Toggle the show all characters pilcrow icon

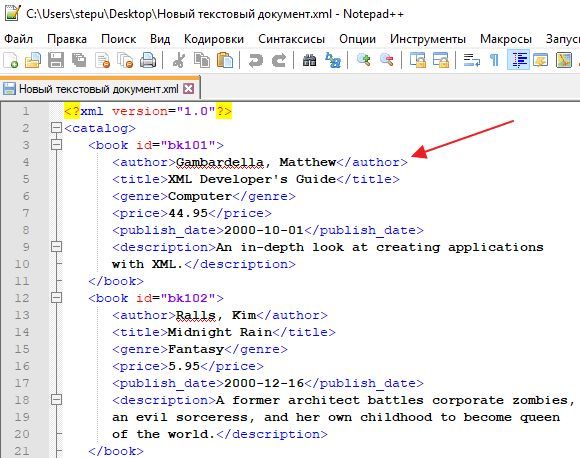point(495,60)
